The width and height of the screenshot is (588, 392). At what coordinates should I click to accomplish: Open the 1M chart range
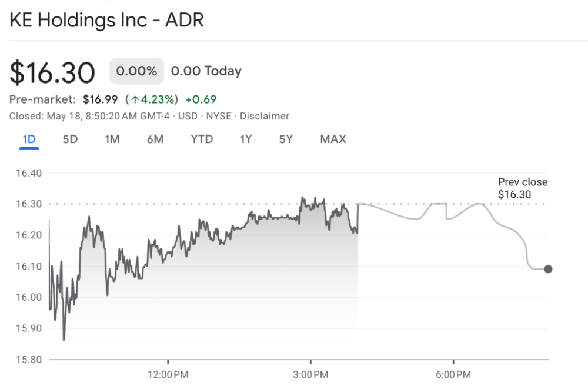click(x=112, y=139)
